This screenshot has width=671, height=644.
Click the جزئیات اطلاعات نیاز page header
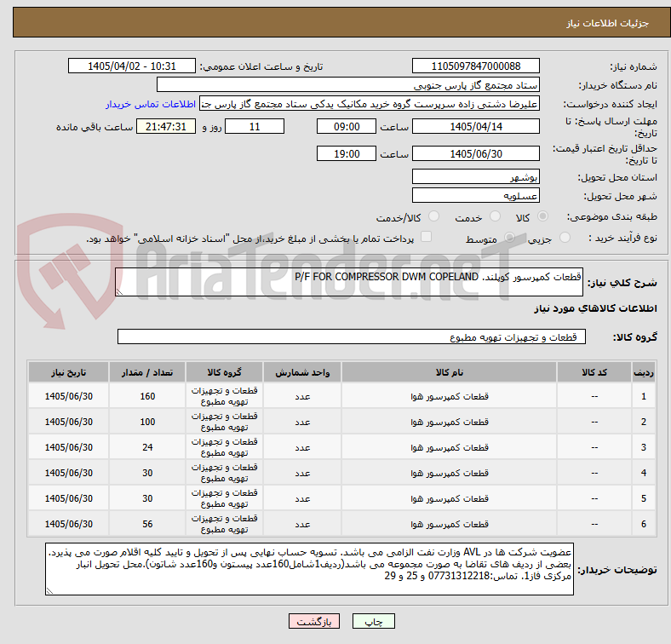point(607,23)
